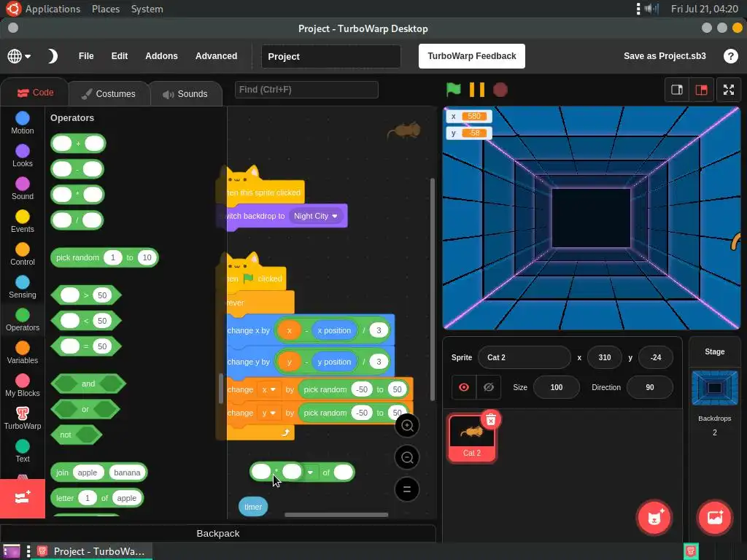Select the Control block category
The image size is (747, 560).
(23, 254)
